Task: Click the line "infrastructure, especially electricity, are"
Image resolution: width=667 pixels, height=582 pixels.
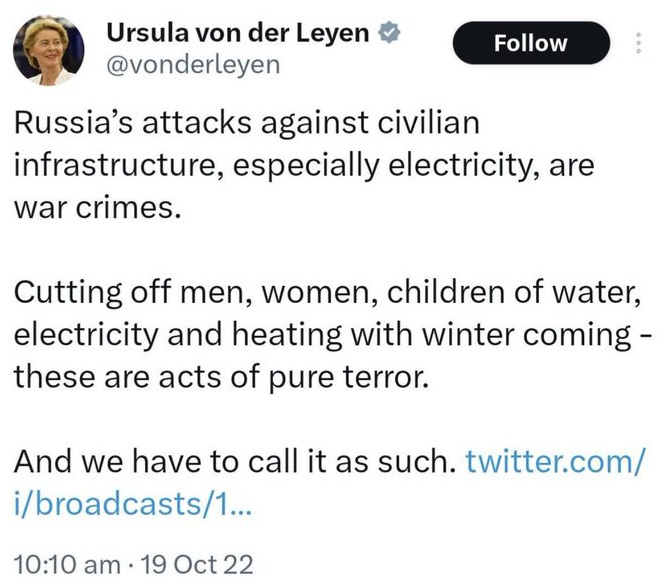Action: coord(304,166)
